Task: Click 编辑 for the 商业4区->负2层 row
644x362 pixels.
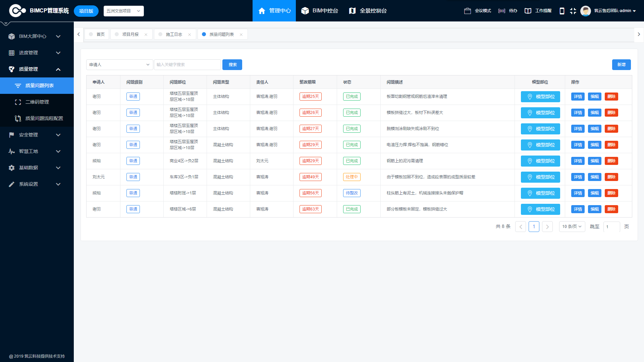Action: point(595,161)
